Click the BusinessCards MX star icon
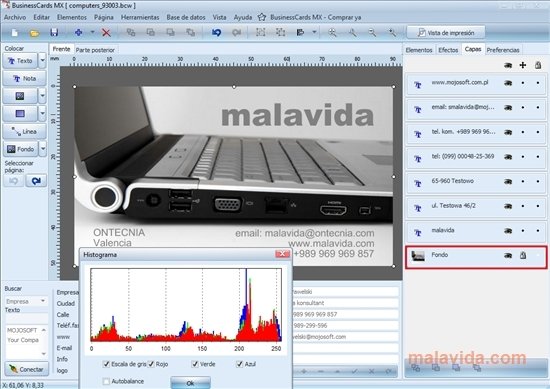This screenshot has width=550, height=389. 262,17
